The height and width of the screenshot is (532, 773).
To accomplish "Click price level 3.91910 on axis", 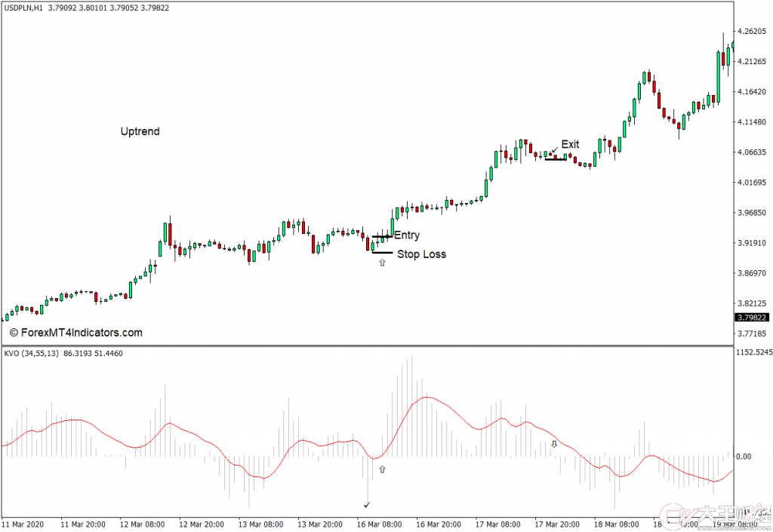I will (x=752, y=243).
